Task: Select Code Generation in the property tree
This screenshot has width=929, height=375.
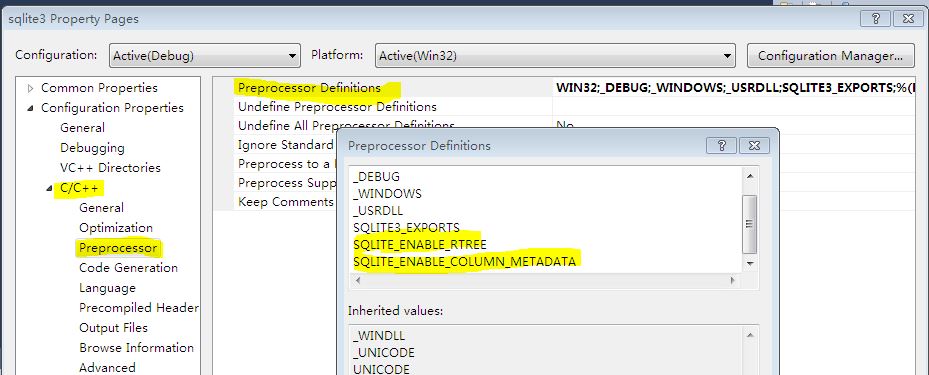Action: pos(129,268)
